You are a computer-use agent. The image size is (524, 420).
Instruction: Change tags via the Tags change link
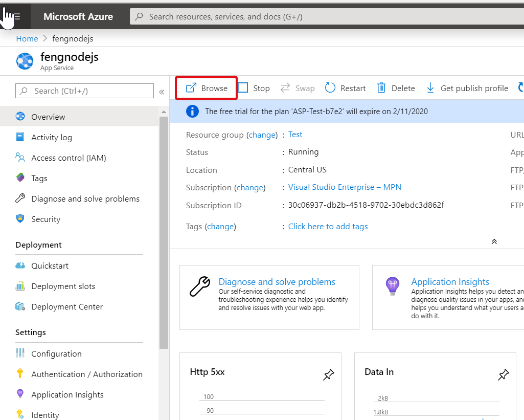pos(220,227)
